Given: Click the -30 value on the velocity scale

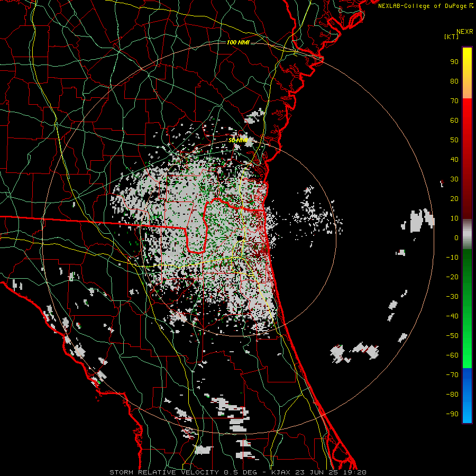Looking at the screenshot, I should (452, 297).
